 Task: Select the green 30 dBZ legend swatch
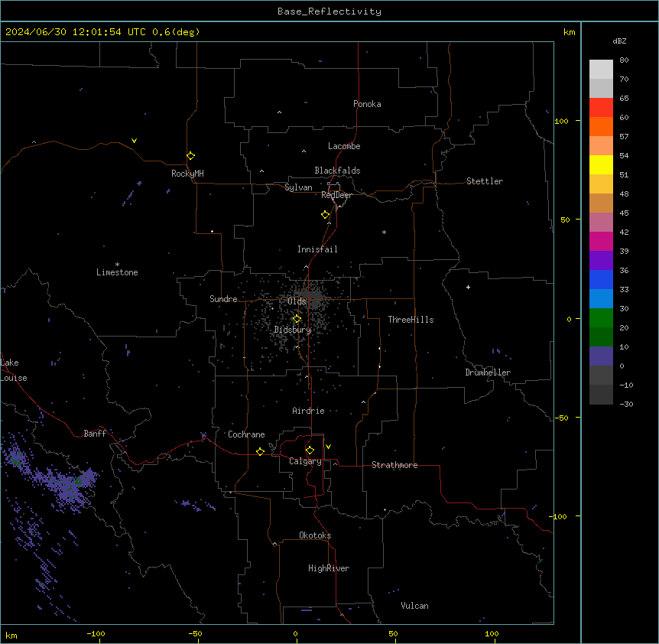pos(601,317)
